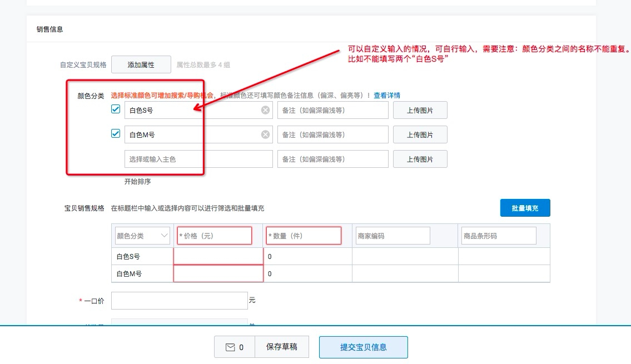Viewport: 631px width, 364px height.
Task: Click the 一口价 price input
Action: 179,301
